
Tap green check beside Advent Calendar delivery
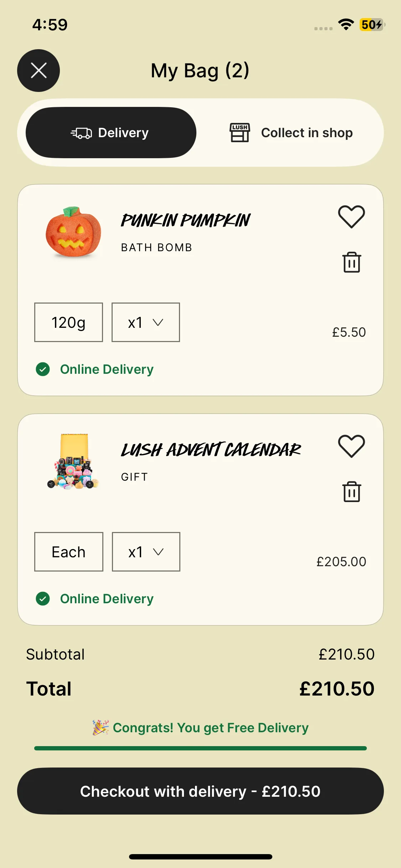43,599
